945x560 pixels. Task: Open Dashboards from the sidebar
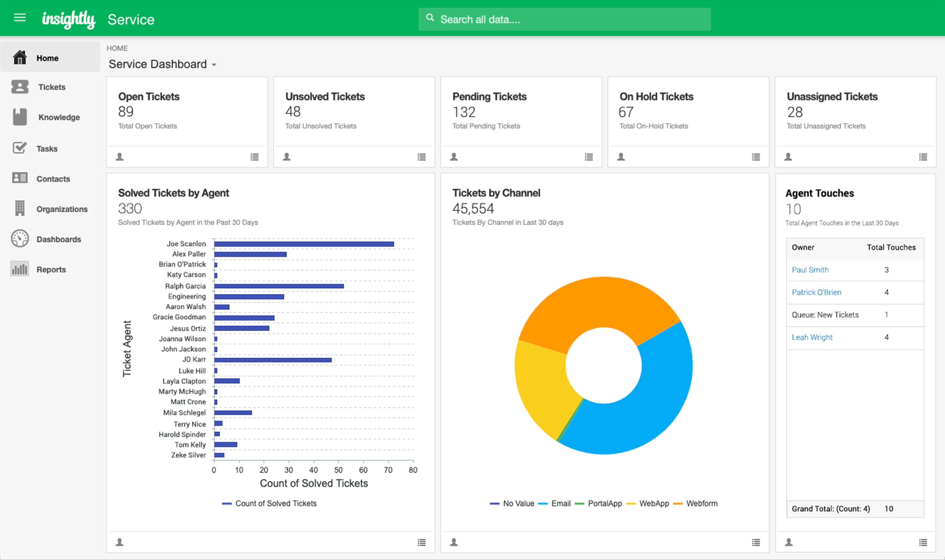tap(58, 239)
